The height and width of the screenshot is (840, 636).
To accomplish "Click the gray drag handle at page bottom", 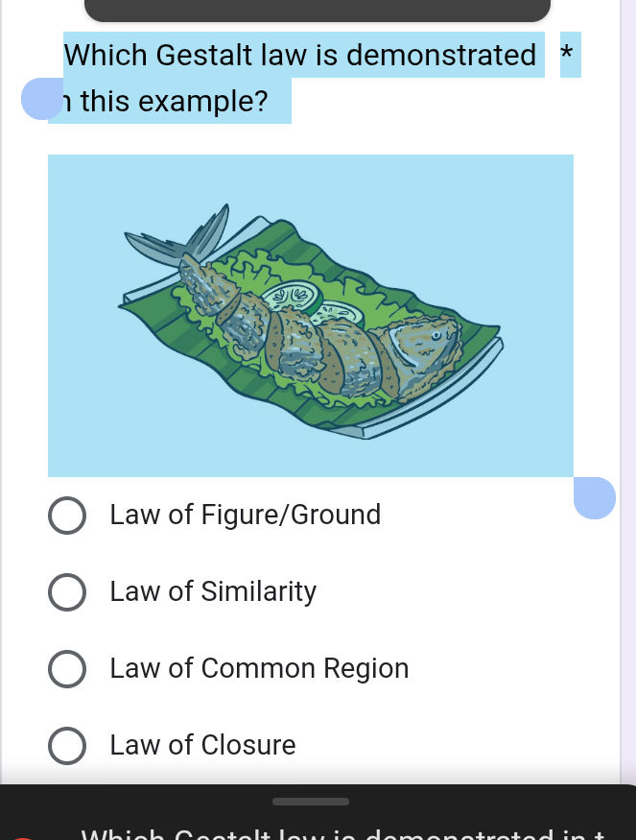I will click(x=311, y=801).
